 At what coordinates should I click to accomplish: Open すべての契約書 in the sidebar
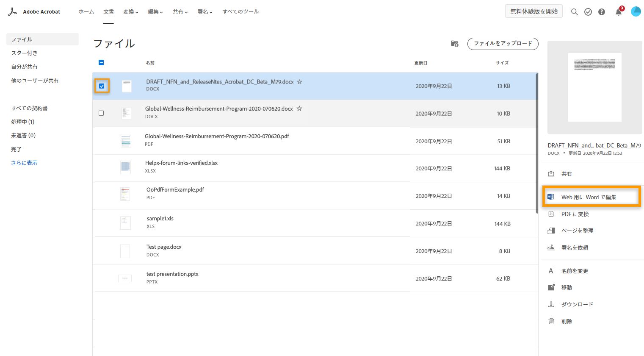30,108
